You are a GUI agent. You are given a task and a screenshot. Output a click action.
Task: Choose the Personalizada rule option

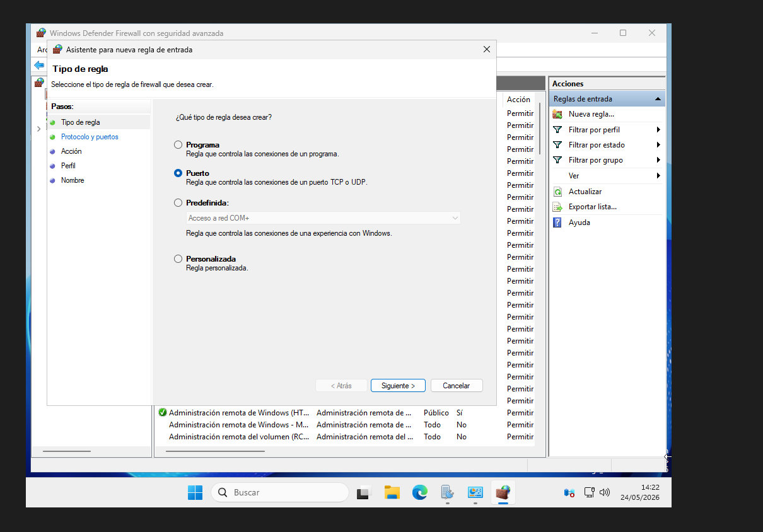(178, 259)
